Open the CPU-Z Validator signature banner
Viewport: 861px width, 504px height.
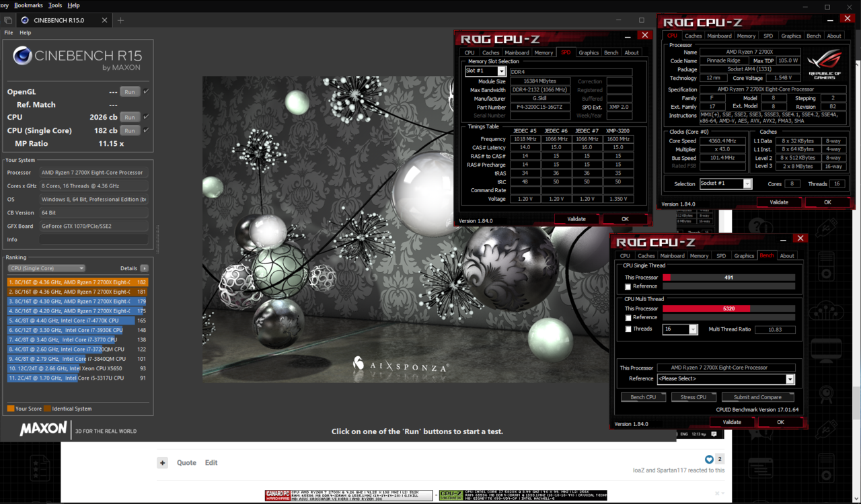tap(523, 495)
